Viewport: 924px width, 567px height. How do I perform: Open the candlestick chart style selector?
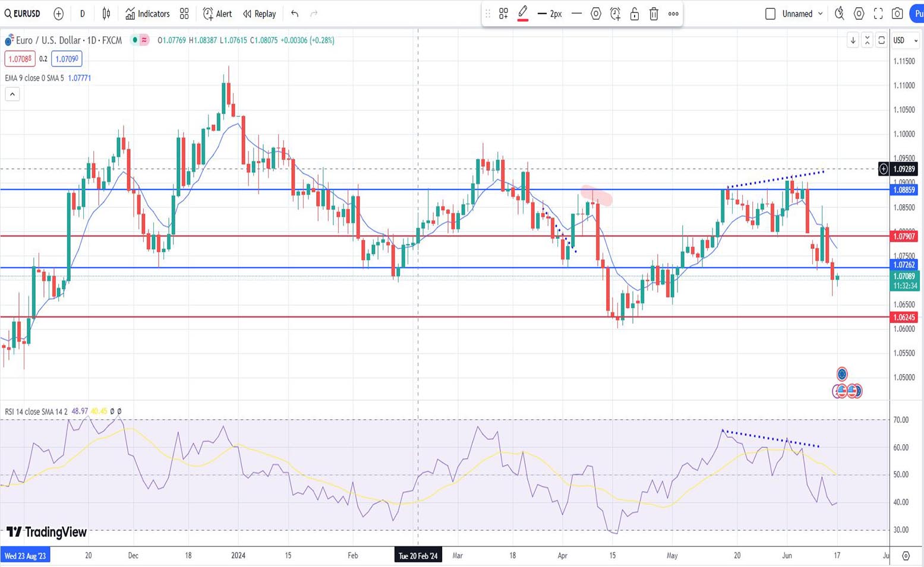[106, 14]
